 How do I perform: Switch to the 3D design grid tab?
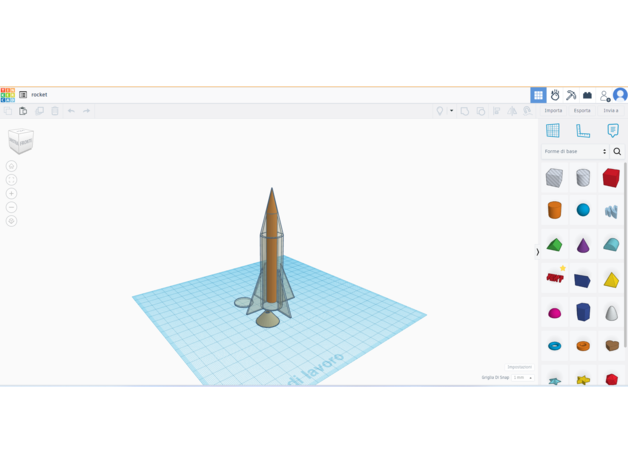[538, 95]
